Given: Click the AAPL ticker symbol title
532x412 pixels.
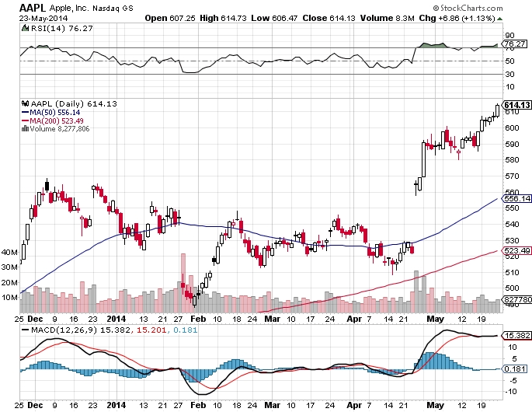Looking at the screenshot, I should click(33, 8).
